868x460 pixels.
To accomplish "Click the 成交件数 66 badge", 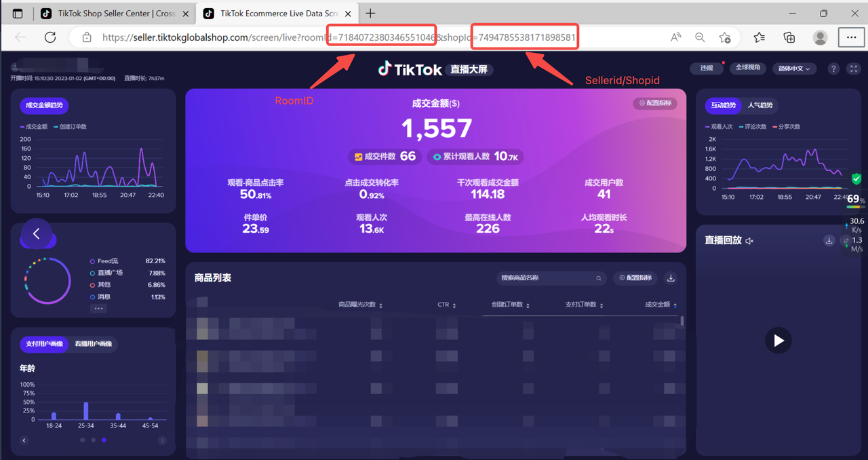I will (384, 157).
